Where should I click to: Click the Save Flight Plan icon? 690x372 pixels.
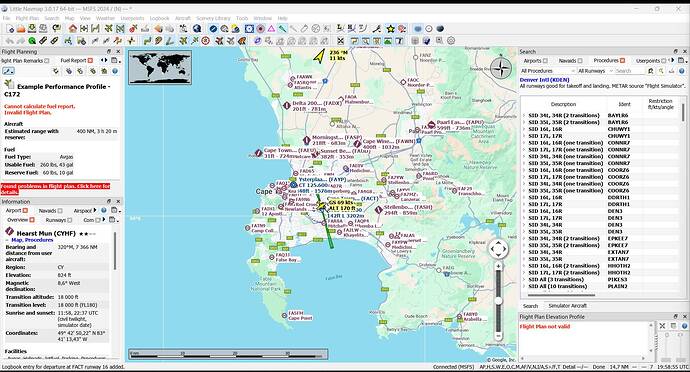coord(32,29)
